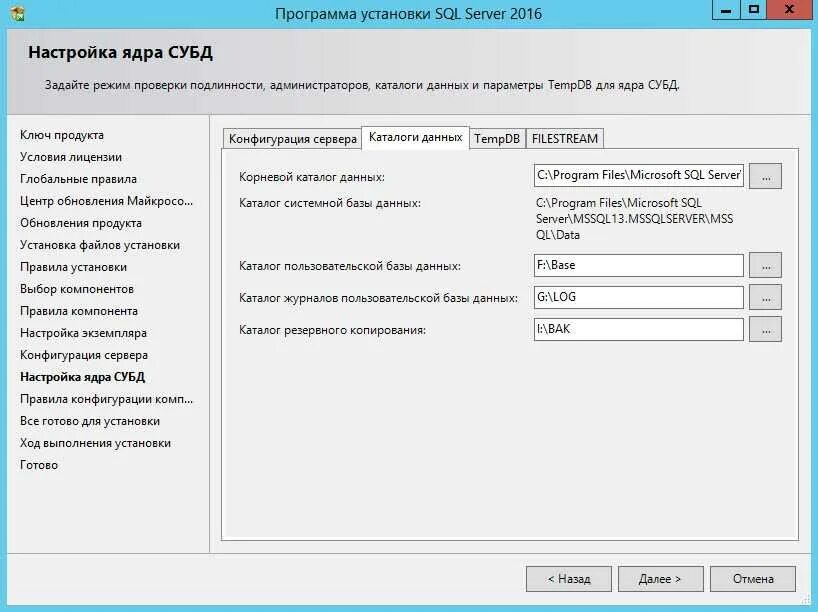Browse for the data root directory
This screenshot has height=612, width=818.
765,176
